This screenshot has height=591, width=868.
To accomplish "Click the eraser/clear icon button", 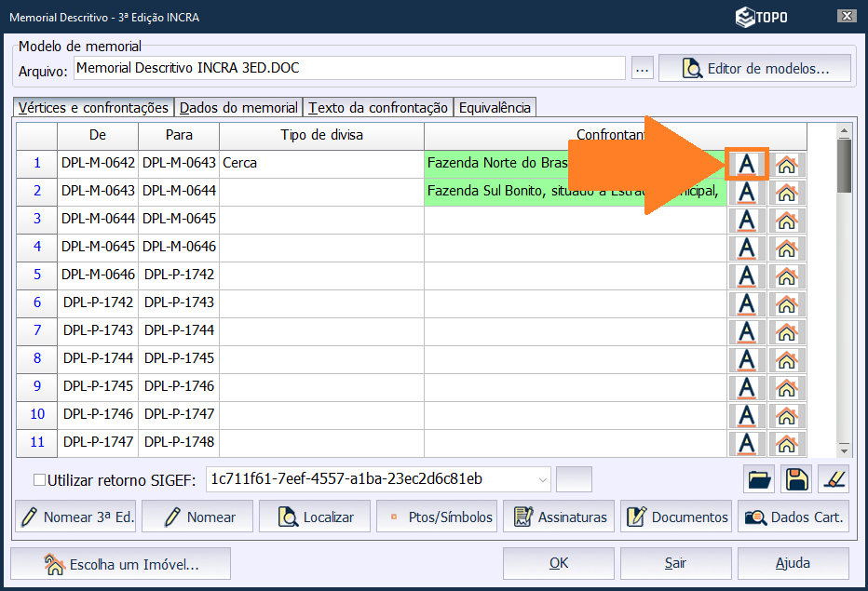I will (833, 479).
